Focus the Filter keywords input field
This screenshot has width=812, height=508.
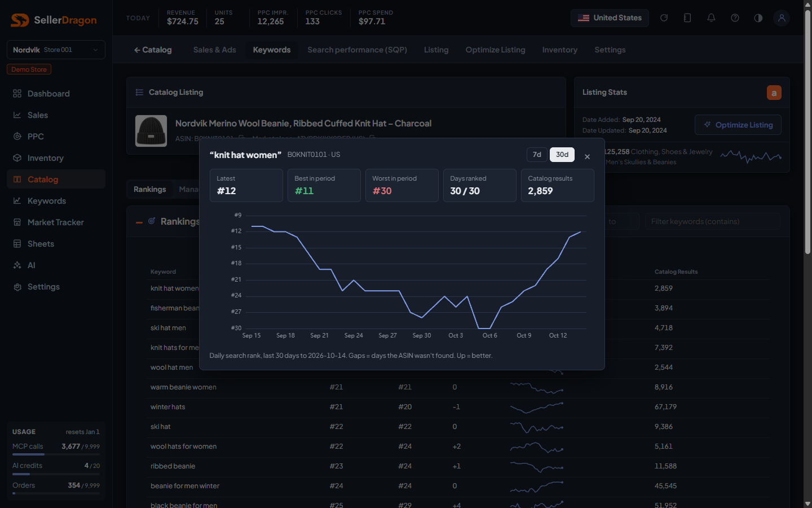tap(713, 221)
